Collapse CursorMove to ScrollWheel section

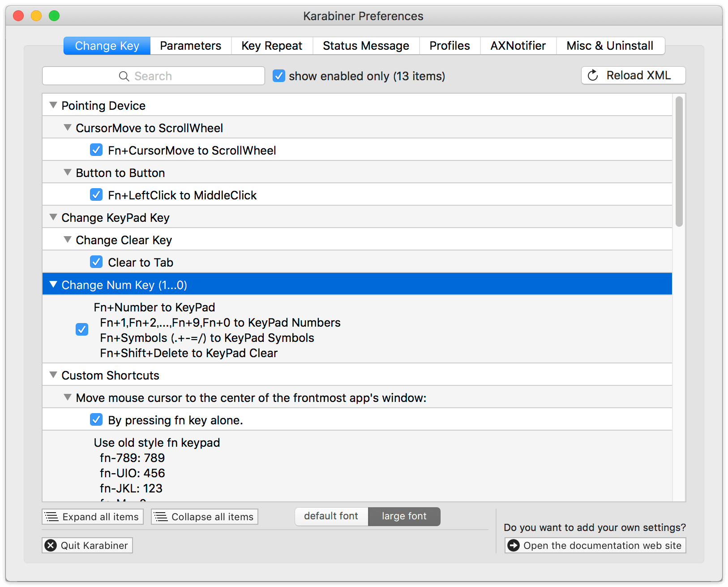pyautogui.click(x=68, y=128)
